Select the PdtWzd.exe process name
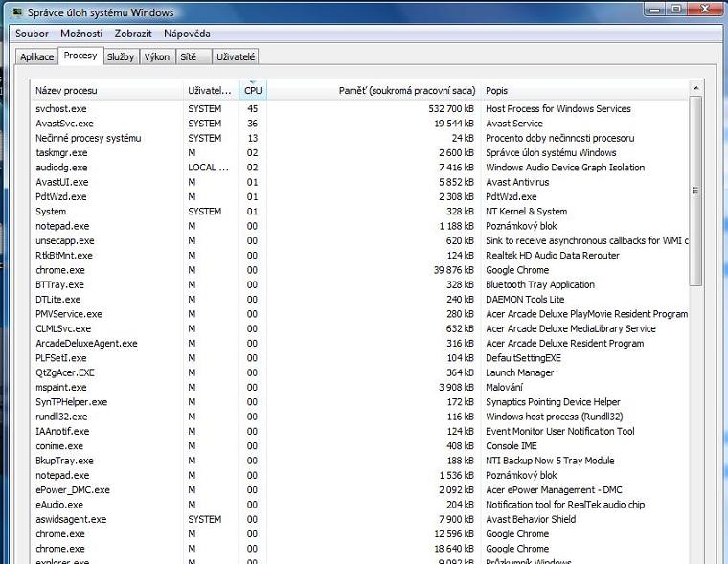 [60, 197]
